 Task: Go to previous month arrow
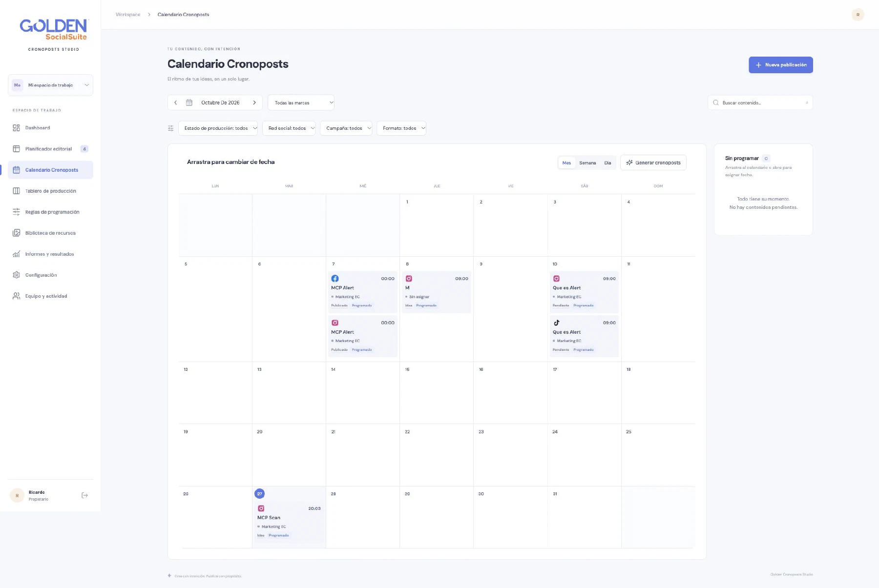pos(176,102)
